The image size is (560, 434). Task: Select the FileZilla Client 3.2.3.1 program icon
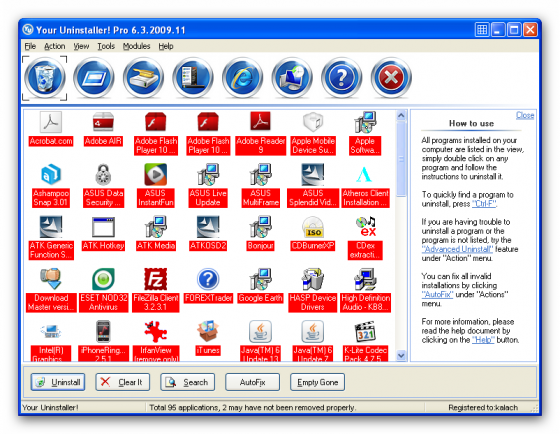(x=155, y=279)
